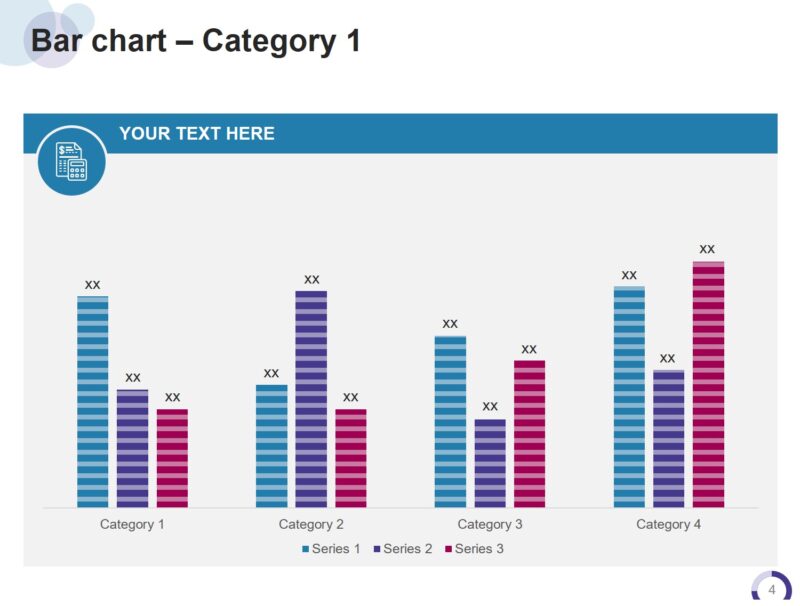Click the Category 1 axis label
Viewport: 800px width, 606px height.
tap(132, 524)
